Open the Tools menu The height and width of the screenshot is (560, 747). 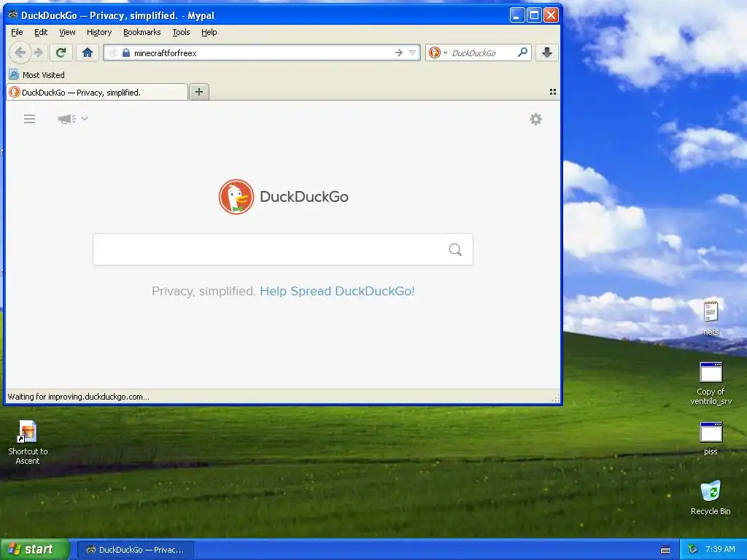[181, 32]
